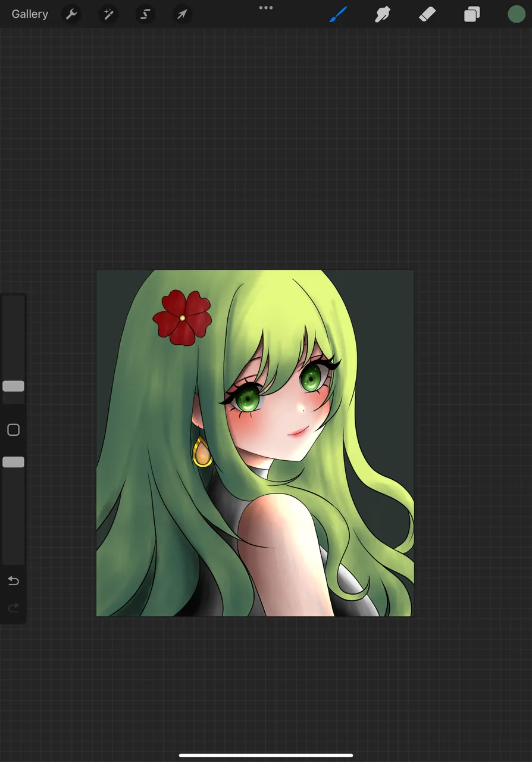Select the Eraser tool
Viewport: 532px width, 762px height.
[x=427, y=14]
